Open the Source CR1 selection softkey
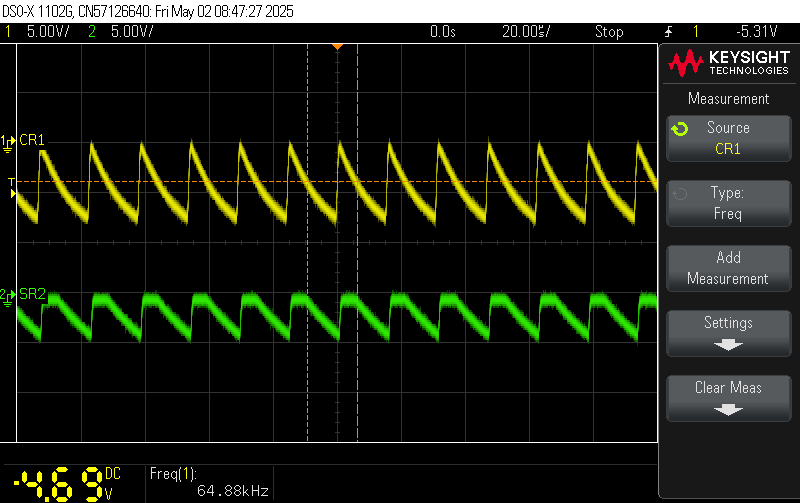Viewport: 800px width, 503px height. (727, 138)
